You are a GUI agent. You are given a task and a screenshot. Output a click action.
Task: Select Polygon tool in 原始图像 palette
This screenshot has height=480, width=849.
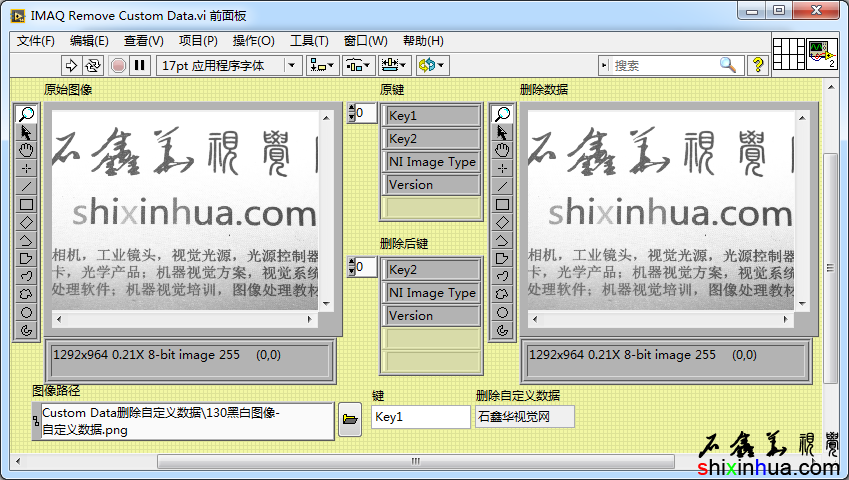[26, 258]
